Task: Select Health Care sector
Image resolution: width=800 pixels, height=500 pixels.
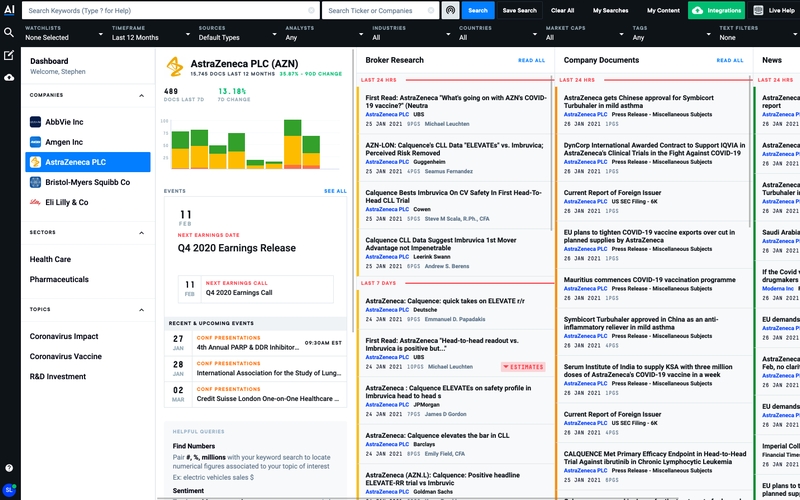Action: click(50, 259)
